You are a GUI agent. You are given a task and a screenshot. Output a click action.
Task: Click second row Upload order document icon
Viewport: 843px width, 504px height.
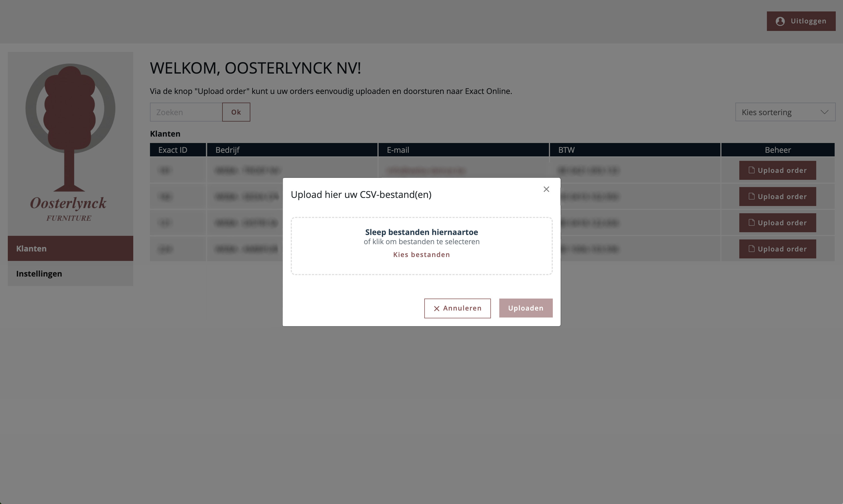tap(752, 196)
